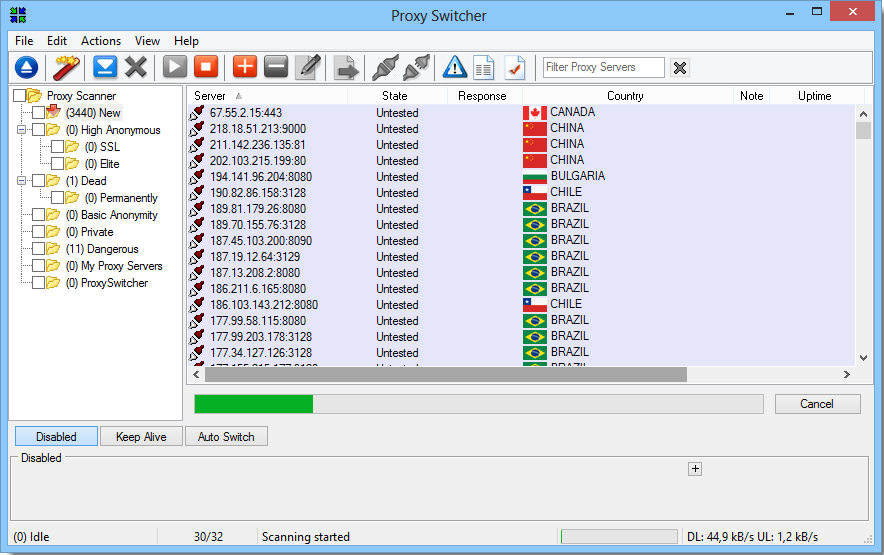884x555 pixels.
Task: Sort by the State column header
Action: click(397, 96)
